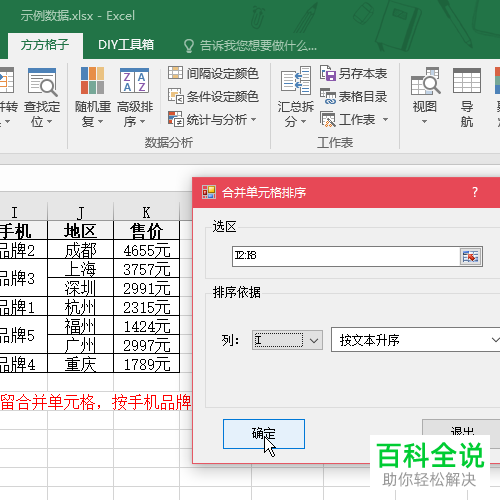The height and width of the screenshot is (500, 500).
Task: Select the cell 品牌4
Action: (23, 364)
